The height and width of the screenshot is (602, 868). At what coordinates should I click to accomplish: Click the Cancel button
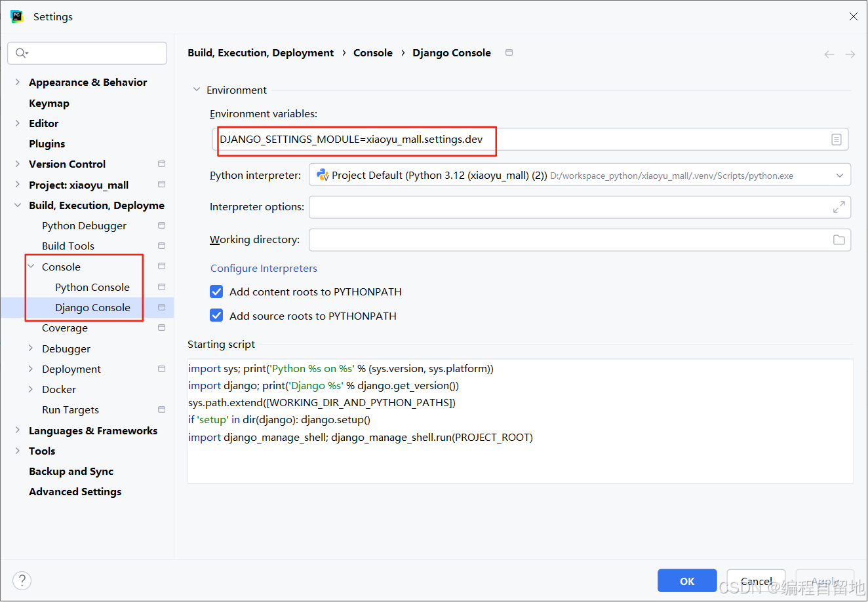pyautogui.click(x=756, y=581)
